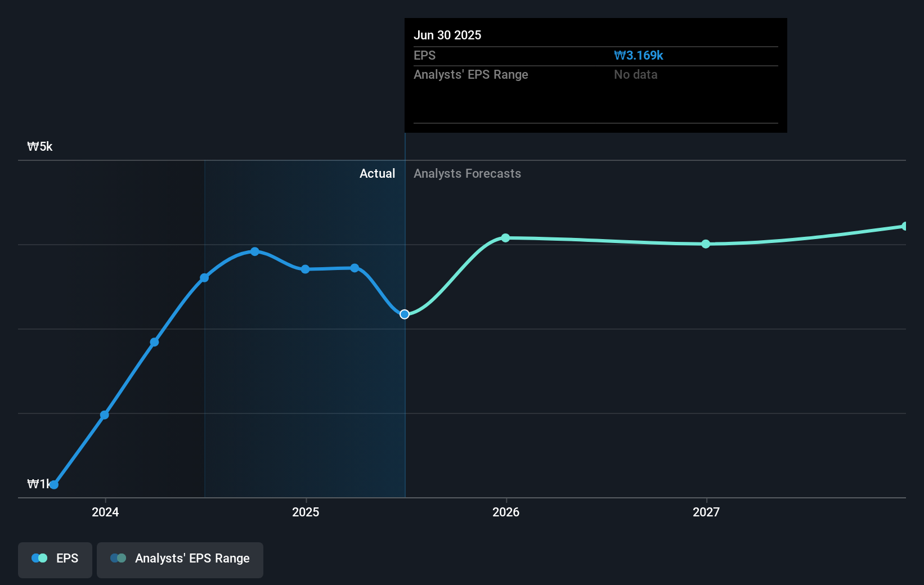The width and height of the screenshot is (924, 585).
Task: Select the Analysts Forecasts section label
Action: [x=467, y=173]
